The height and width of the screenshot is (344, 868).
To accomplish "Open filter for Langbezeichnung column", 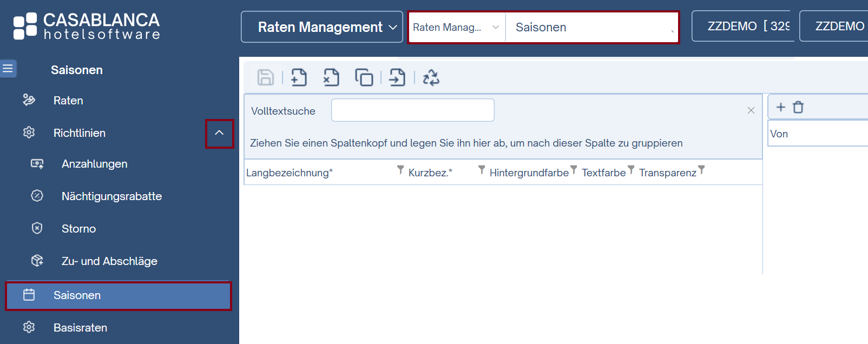I will 400,170.
